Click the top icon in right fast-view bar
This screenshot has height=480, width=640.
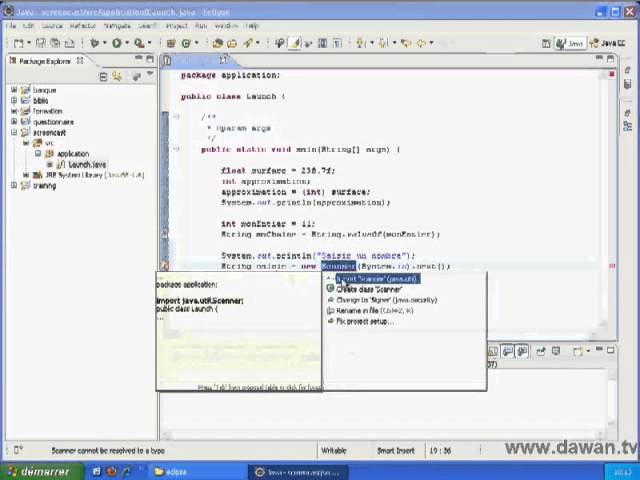tap(628, 71)
